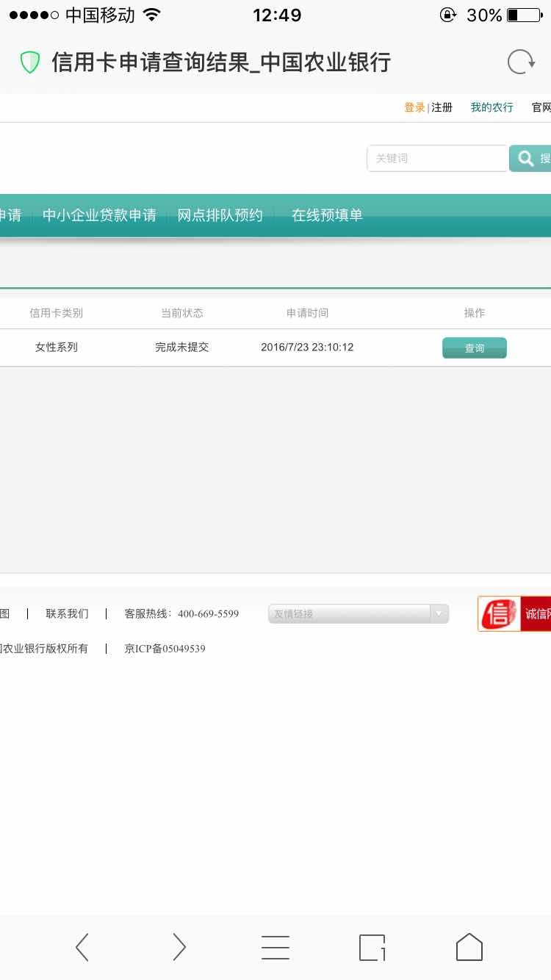The height and width of the screenshot is (980, 551).
Task: Click the 登录 link
Action: coord(414,107)
